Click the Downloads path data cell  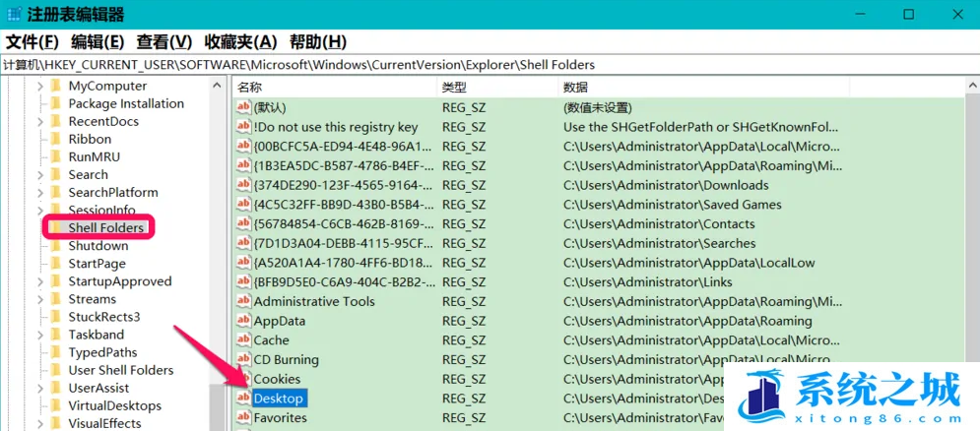click(x=666, y=186)
